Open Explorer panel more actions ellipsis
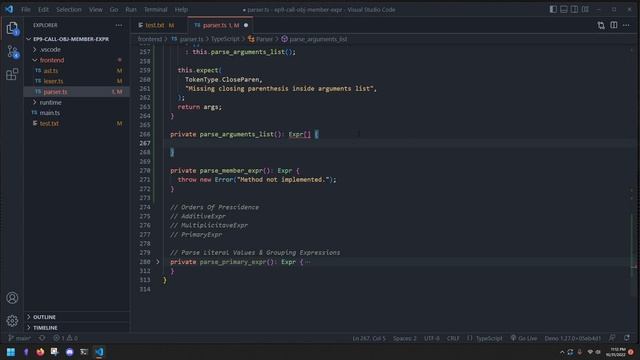Image resolution: width=640 pixels, height=360 pixels. point(119,25)
